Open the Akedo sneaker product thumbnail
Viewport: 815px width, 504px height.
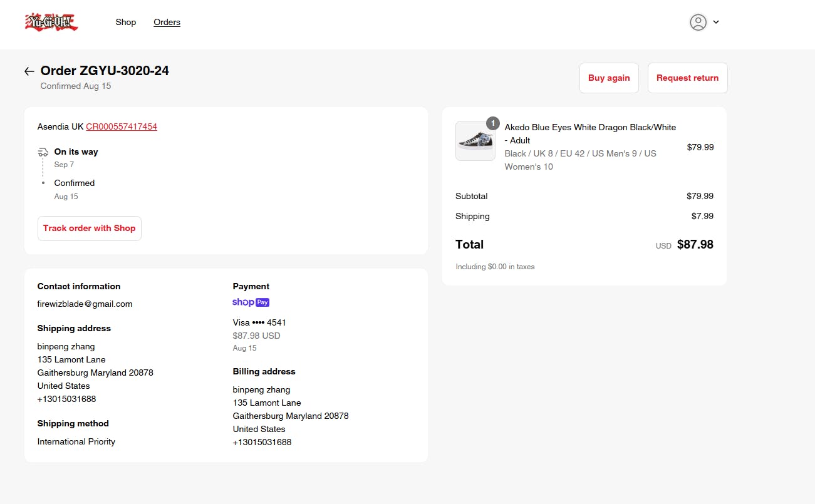(x=475, y=141)
